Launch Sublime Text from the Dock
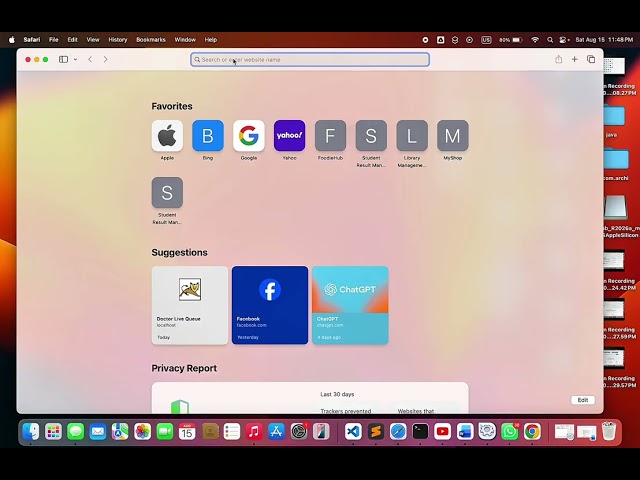Screen dimensions: 640x480 coord(376,431)
